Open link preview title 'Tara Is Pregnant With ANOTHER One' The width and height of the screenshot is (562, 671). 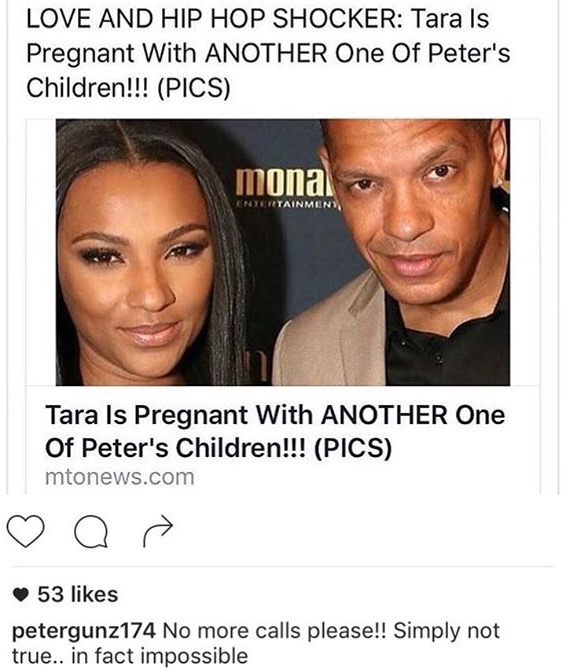[275, 415]
